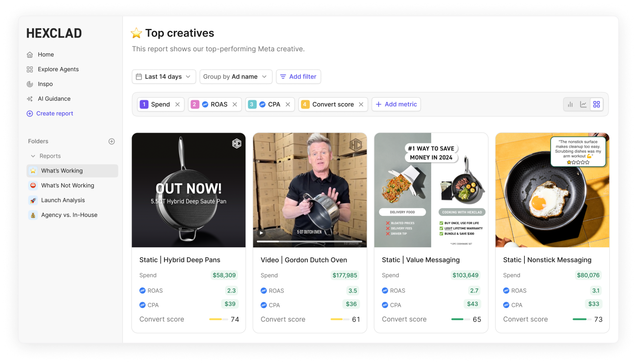This screenshot has height=364, width=637.
Task: Open Explore Agents in the sidebar
Action: 58,69
